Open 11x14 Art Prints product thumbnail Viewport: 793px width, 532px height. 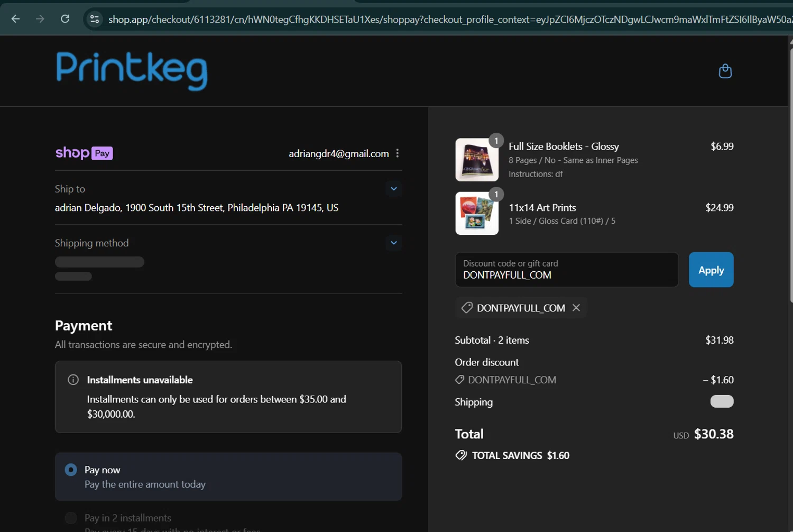click(x=477, y=213)
